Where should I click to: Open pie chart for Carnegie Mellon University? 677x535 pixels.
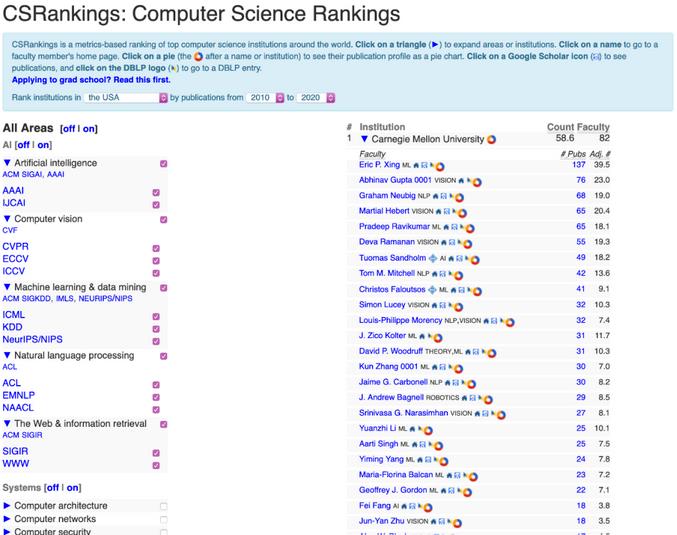[491, 139]
